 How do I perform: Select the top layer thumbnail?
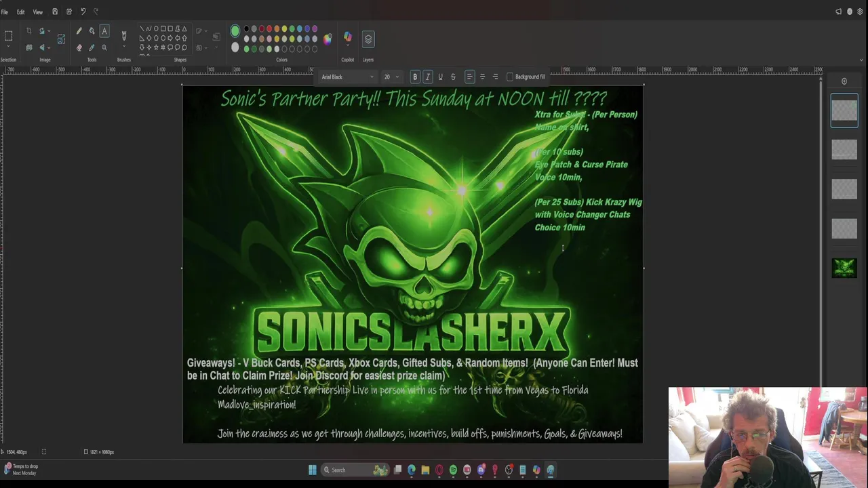click(844, 110)
